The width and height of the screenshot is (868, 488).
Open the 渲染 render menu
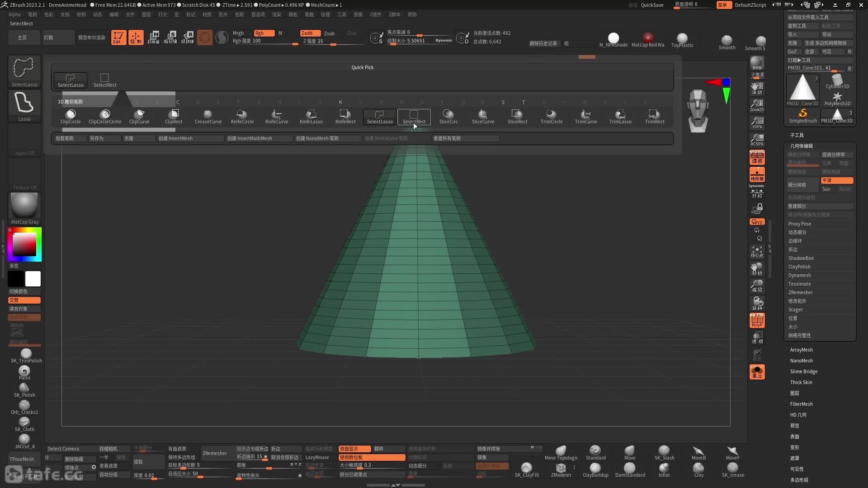(x=276, y=14)
